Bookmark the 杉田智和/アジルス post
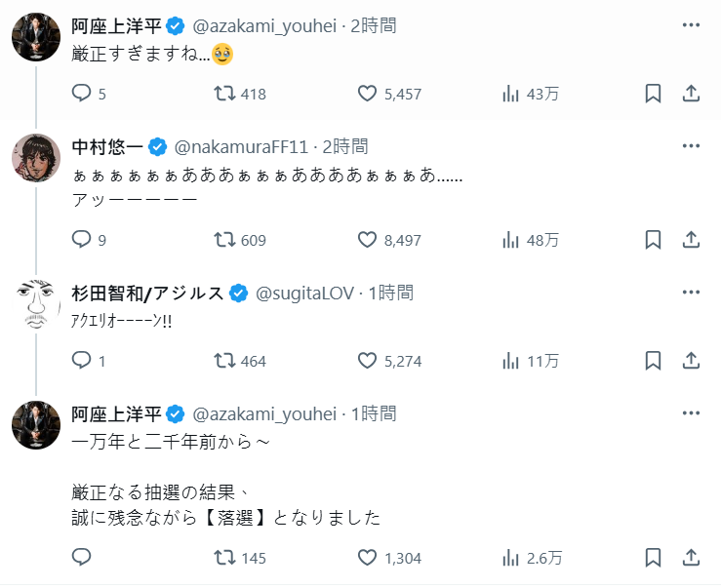The height and width of the screenshot is (588, 721). pyautogui.click(x=654, y=361)
